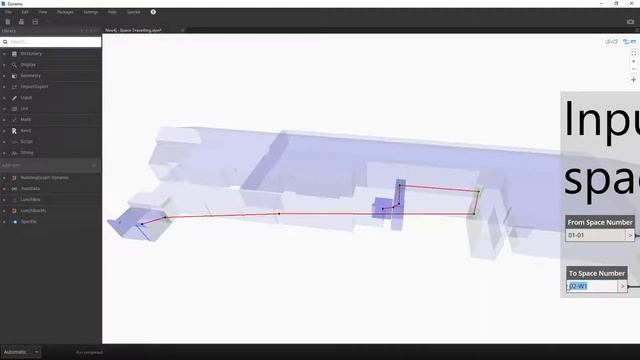Click the From Space Number text field 01-01
640x360 pixels.
[596, 235]
